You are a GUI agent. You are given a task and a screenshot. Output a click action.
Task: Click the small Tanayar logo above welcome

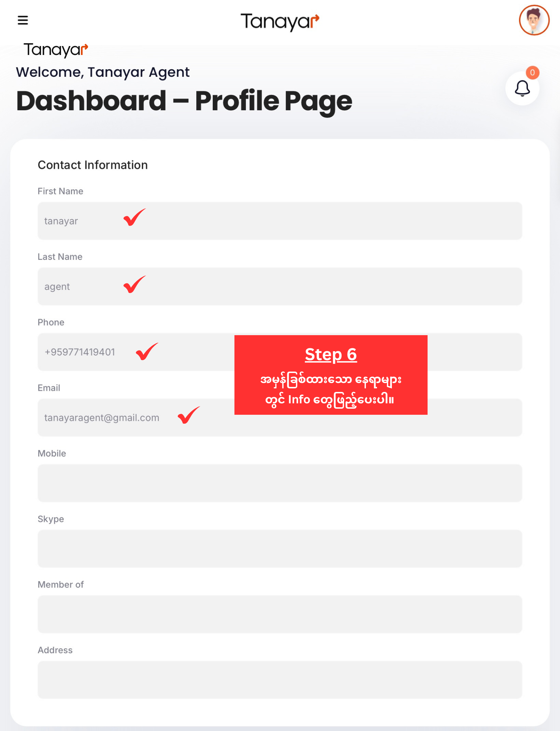coord(56,50)
